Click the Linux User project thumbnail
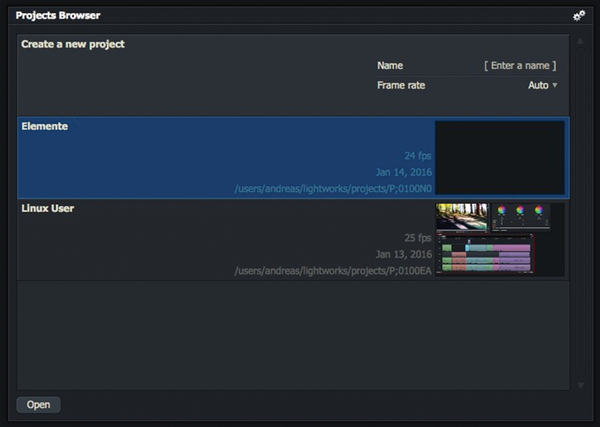The height and width of the screenshot is (427, 600). [500, 240]
